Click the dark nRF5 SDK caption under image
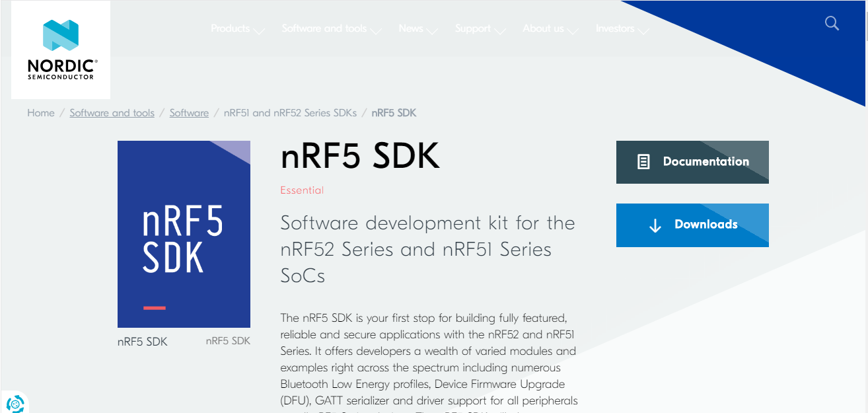The height and width of the screenshot is (413, 868). (x=143, y=342)
